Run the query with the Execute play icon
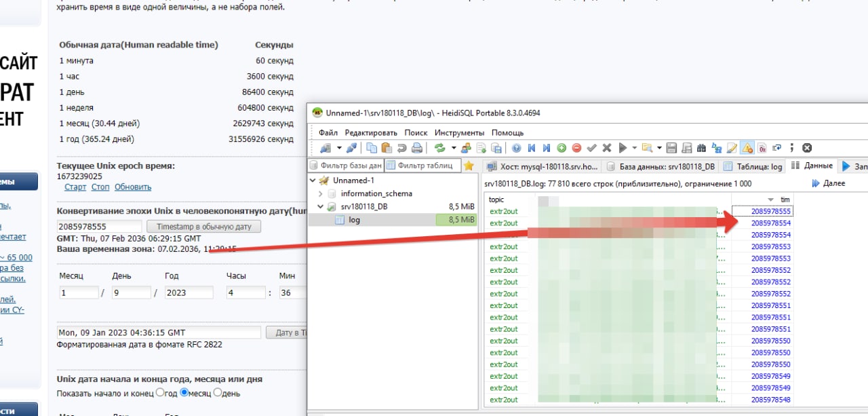The height and width of the screenshot is (416, 868). point(623,147)
